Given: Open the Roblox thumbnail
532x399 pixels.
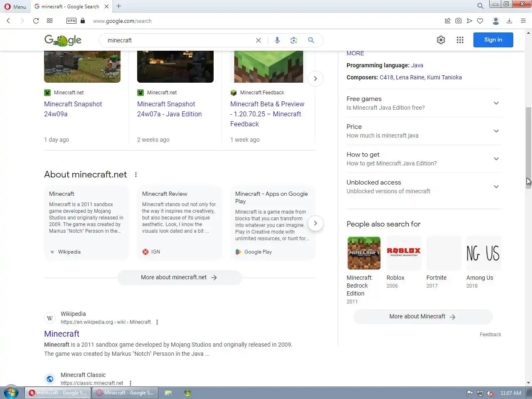Looking at the screenshot, I should pyautogui.click(x=404, y=253).
